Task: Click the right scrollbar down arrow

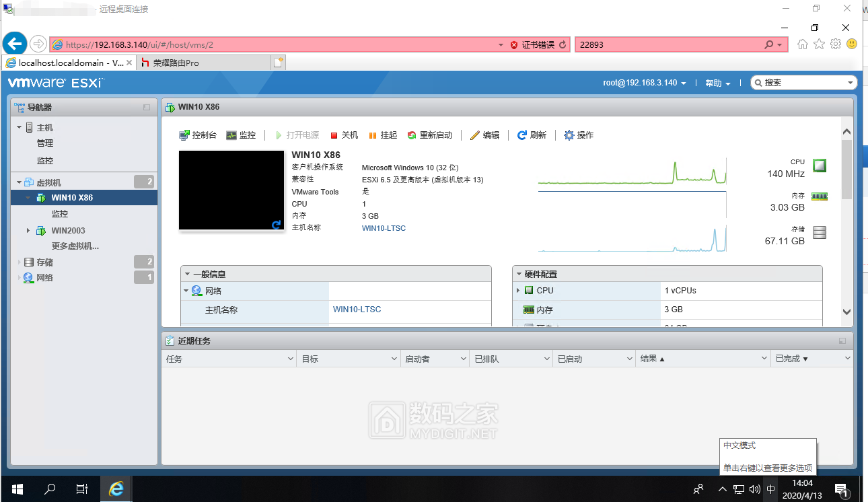Action: (x=846, y=312)
